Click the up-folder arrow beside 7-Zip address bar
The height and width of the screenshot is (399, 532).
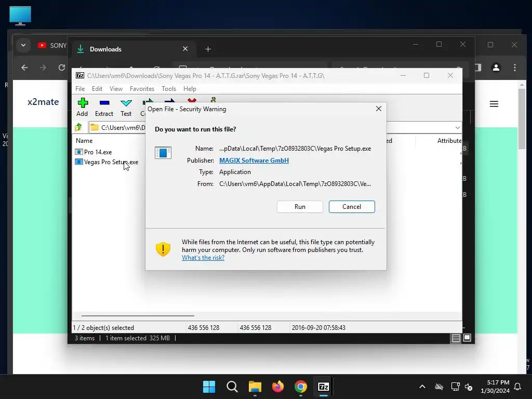78,127
